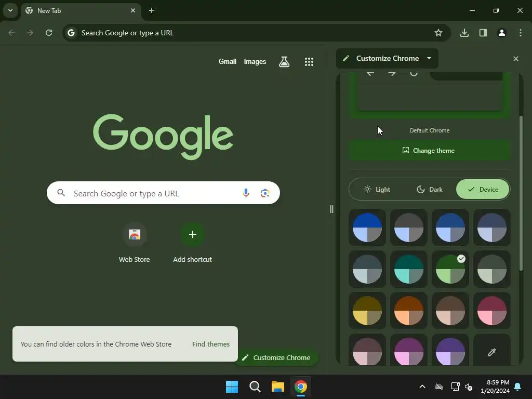Toggle the side panel icon
This screenshot has width=532, height=399.
point(483,33)
